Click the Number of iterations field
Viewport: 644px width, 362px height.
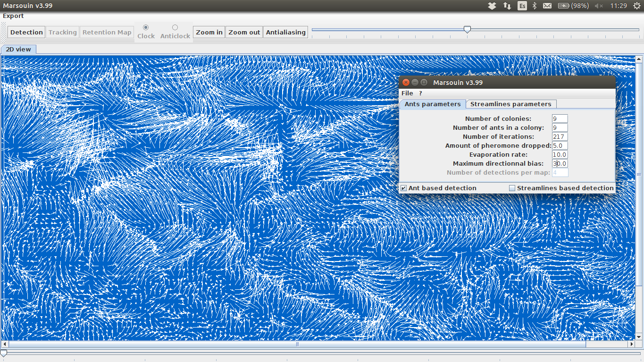[560, 137]
